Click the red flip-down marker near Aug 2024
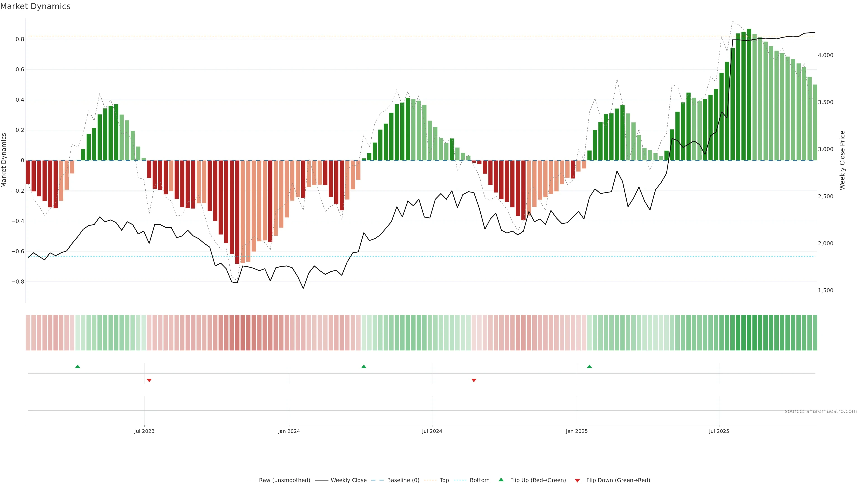Image resolution: width=868 pixels, height=488 pixels. (474, 380)
